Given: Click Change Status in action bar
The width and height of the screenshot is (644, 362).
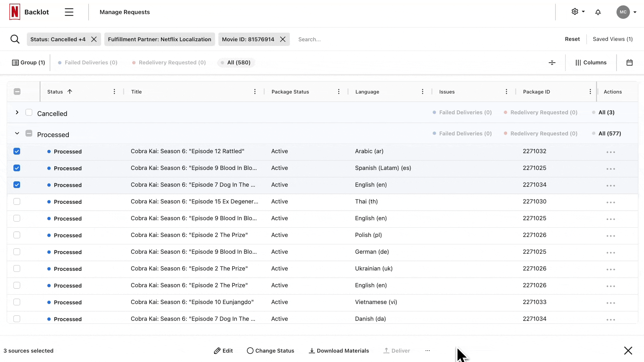Looking at the screenshot, I should tap(270, 351).
